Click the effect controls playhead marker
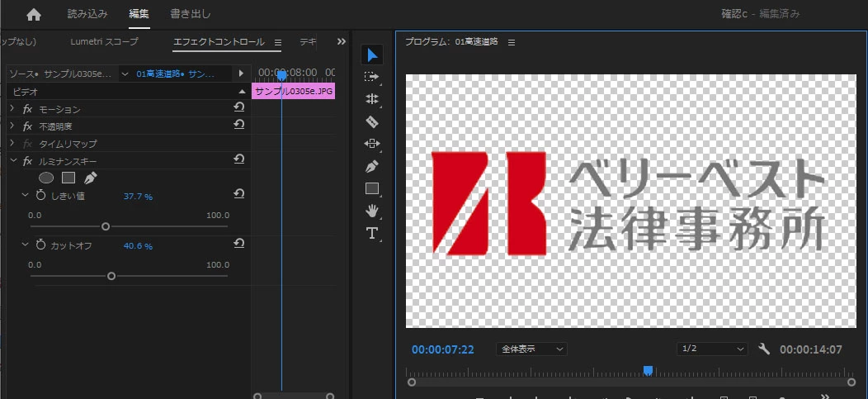The image size is (868, 399). click(x=281, y=74)
